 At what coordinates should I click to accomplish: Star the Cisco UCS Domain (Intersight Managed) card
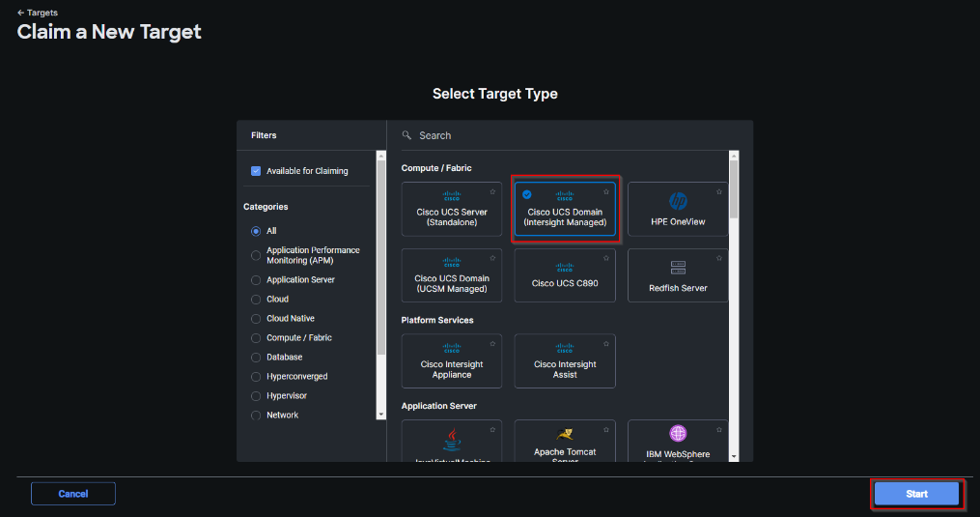point(605,192)
